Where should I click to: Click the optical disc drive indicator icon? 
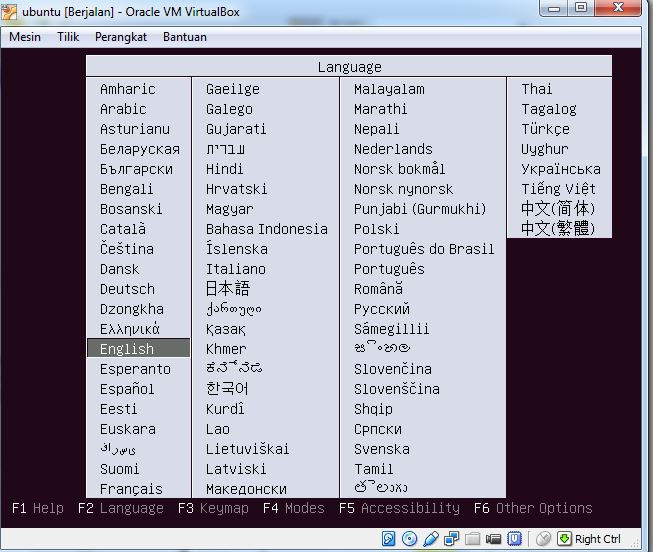pyautogui.click(x=409, y=539)
